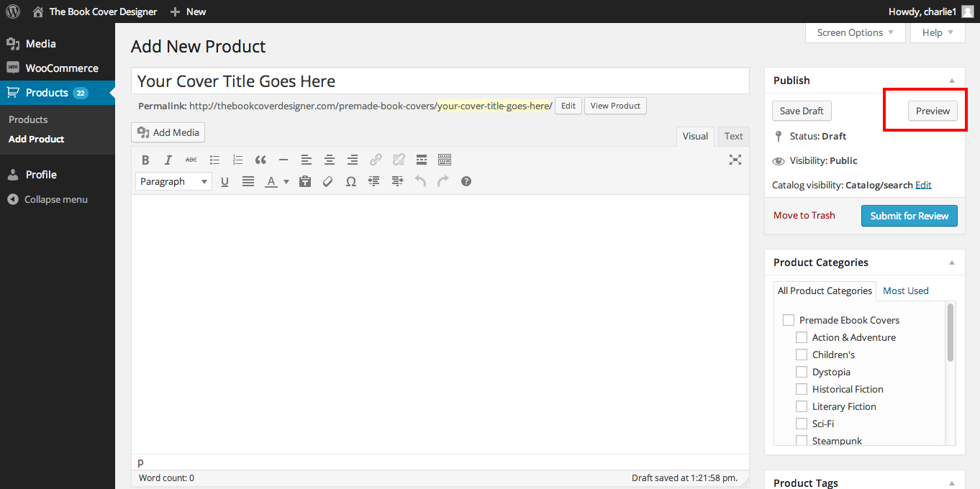Image resolution: width=980 pixels, height=489 pixels.
Task: Justify the text alignment
Action: (x=248, y=181)
